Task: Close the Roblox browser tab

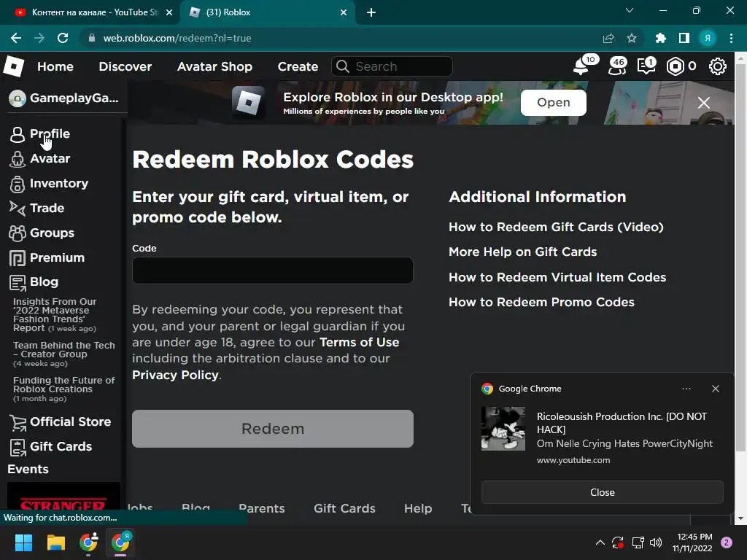Action: [x=344, y=12]
